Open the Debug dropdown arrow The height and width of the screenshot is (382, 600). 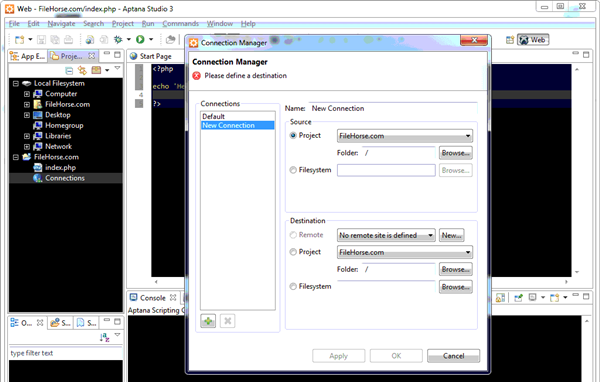coord(129,39)
